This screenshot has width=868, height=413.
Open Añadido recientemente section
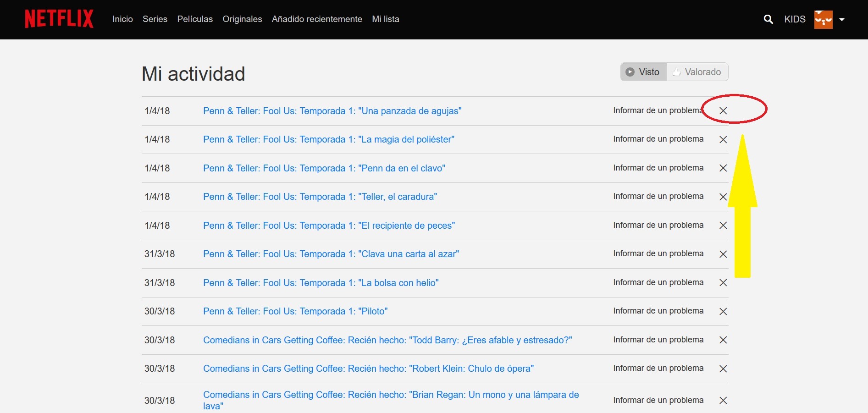(317, 19)
